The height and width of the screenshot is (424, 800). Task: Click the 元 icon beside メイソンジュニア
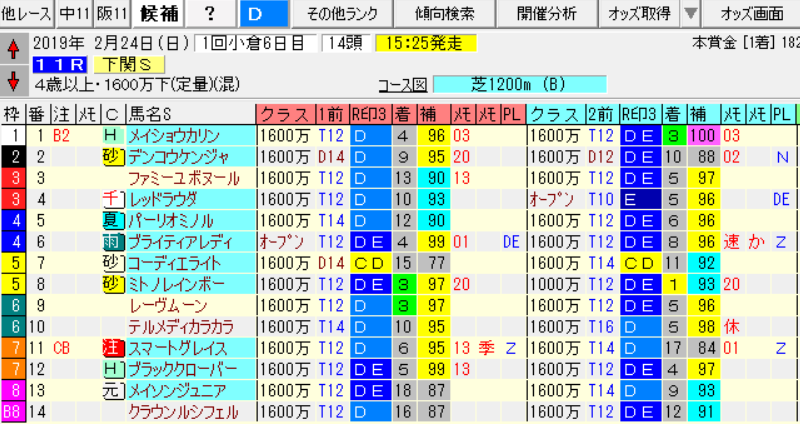pos(113,390)
